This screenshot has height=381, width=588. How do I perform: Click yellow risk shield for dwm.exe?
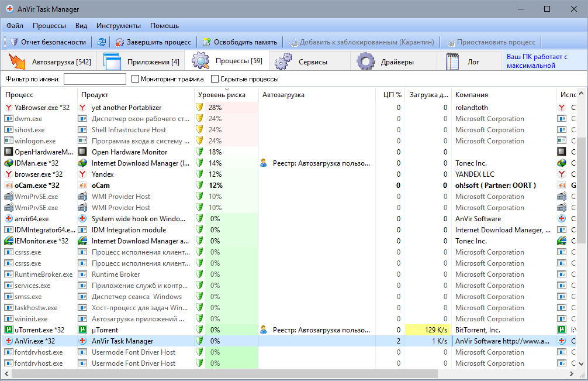(x=199, y=119)
